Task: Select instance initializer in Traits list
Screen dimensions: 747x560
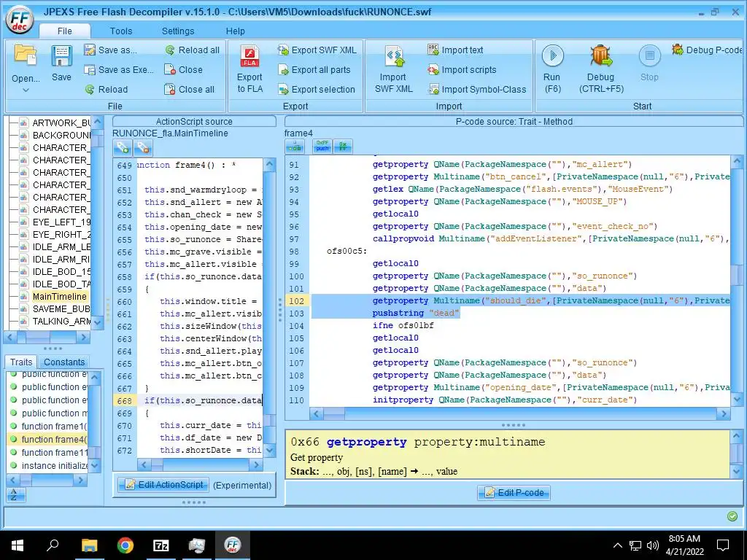Action: pyautogui.click(x=54, y=466)
